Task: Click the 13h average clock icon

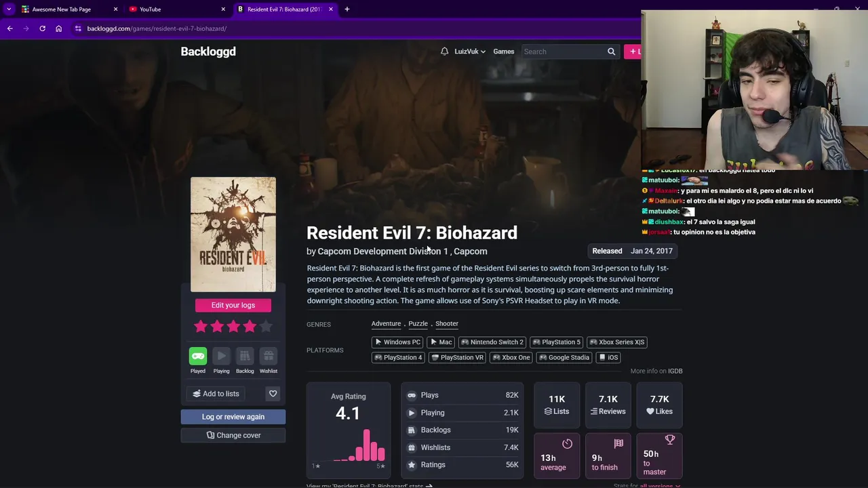Action: coord(567,444)
